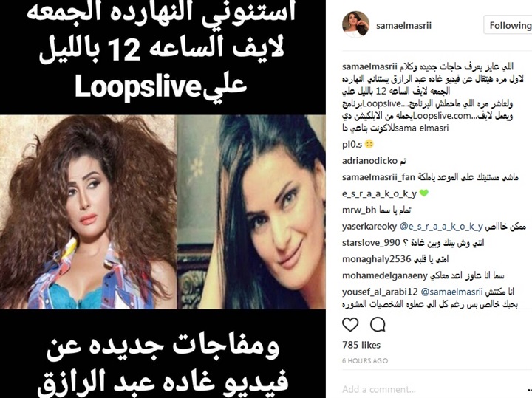Image resolution: width=532 pixels, height=398 pixels.
Task: Open the samaelmasrii username in header
Action: click(x=403, y=25)
